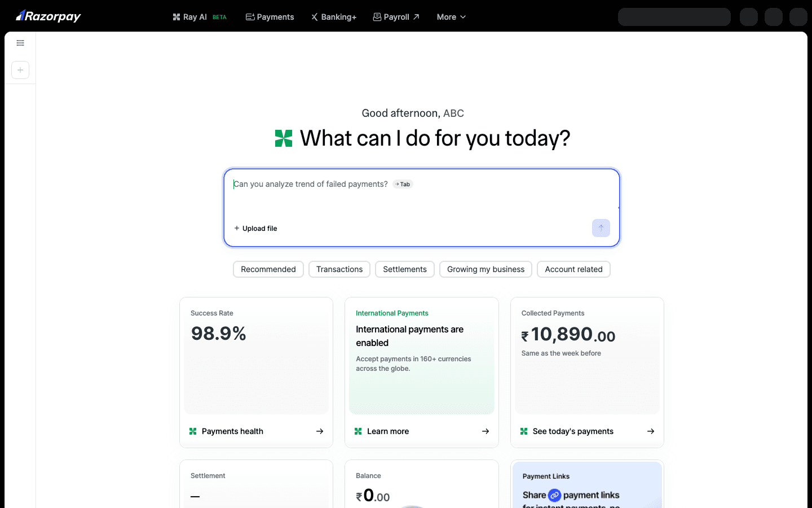The image size is (812, 508).
Task: Select the Settlements suggestion chip
Action: [x=405, y=269]
